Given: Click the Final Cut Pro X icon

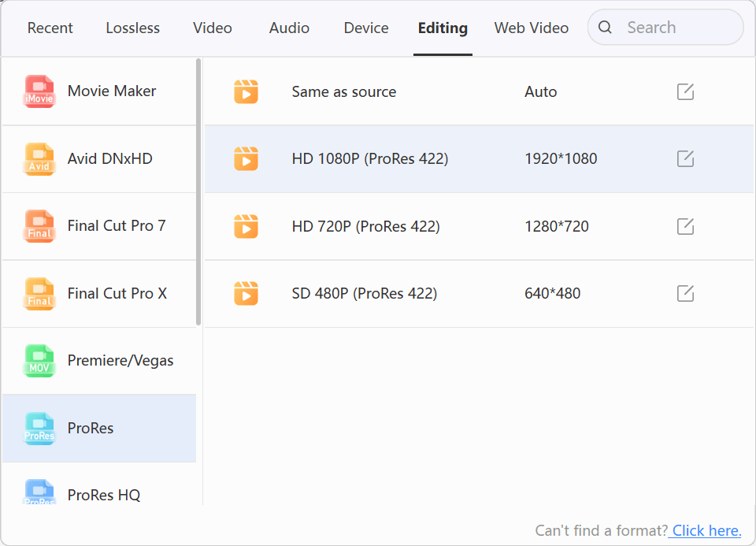Looking at the screenshot, I should pos(39,293).
